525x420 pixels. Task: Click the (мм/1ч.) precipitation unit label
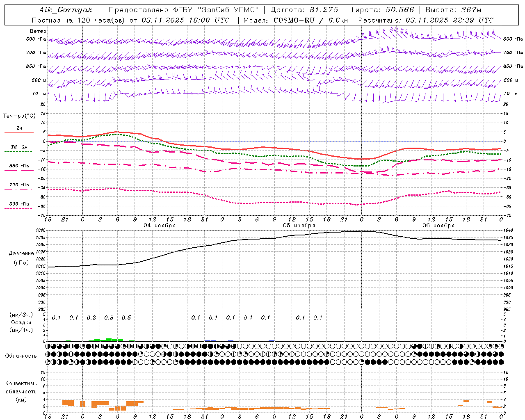pos(21,330)
